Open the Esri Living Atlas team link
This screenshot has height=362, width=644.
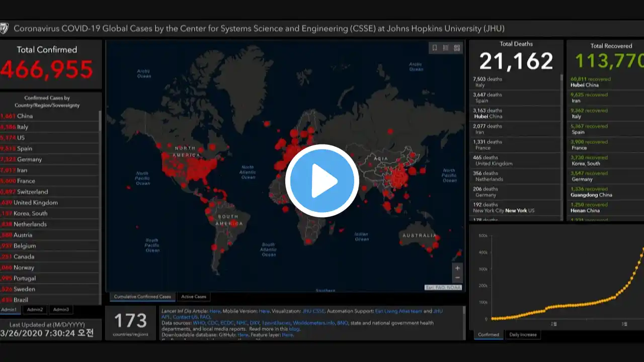tap(398, 311)
